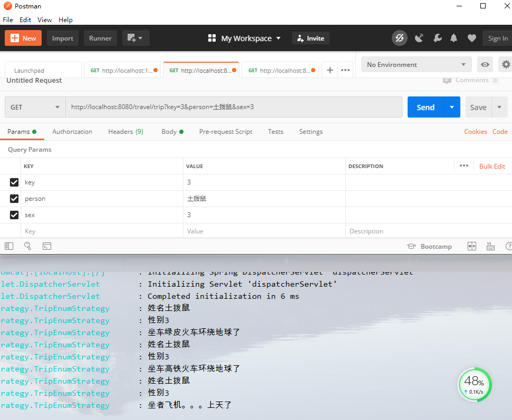The image size is (512, 420).
Task: Open the Edit menu
Action: (x=25, y=20)
